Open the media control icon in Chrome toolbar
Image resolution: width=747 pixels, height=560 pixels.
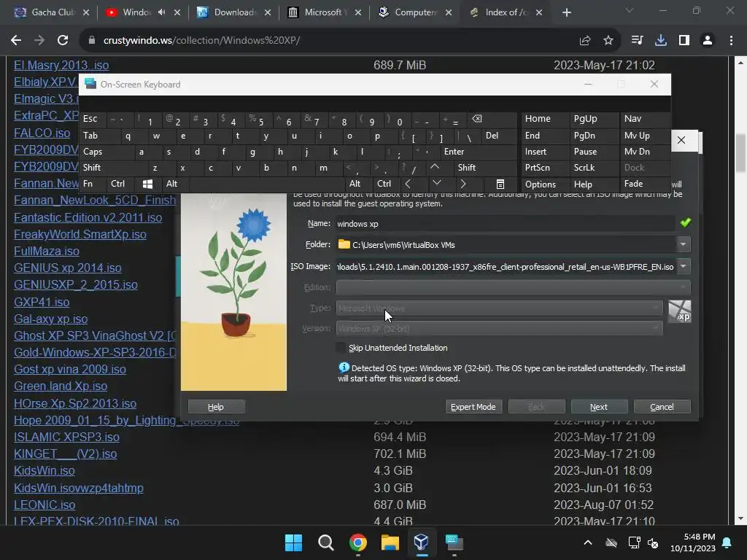pos(637,41)
